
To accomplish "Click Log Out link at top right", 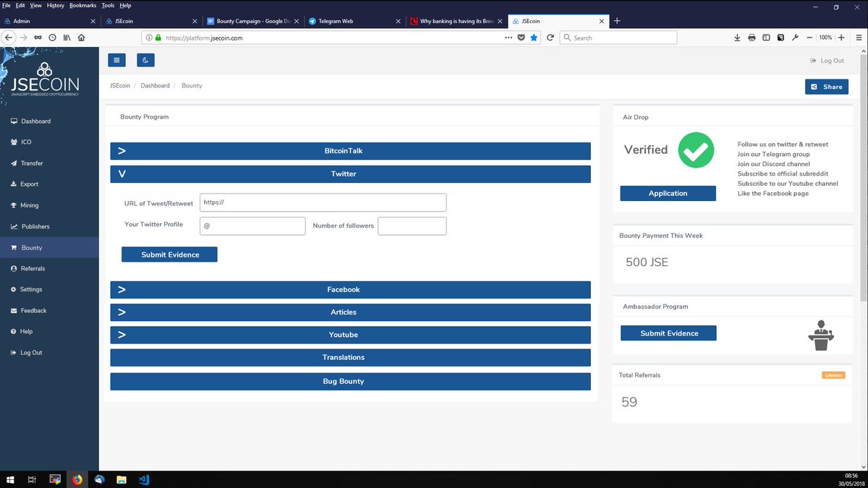I will (827, 61).
